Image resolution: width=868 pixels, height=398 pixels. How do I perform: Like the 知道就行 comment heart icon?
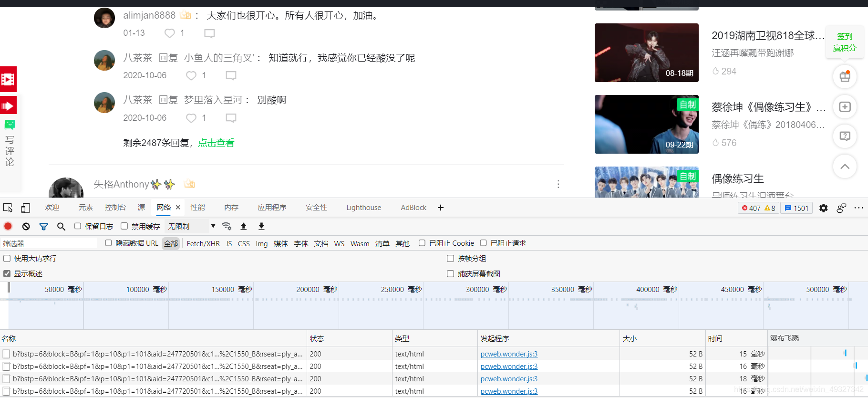(191, 75)
